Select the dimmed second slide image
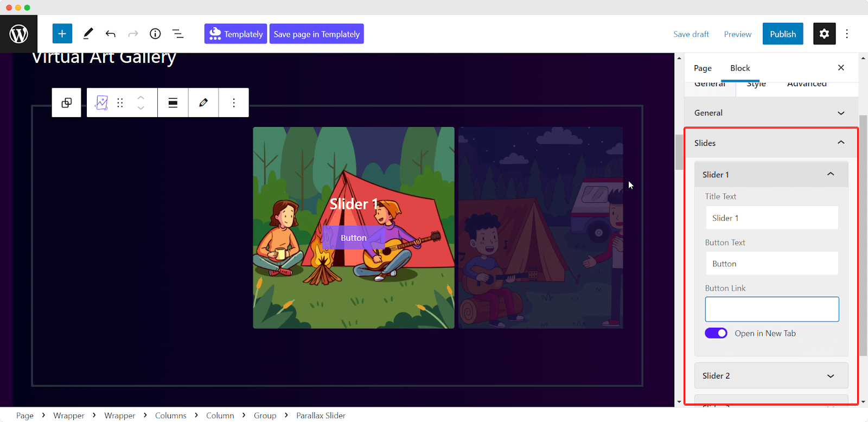 tap(540, 228)
